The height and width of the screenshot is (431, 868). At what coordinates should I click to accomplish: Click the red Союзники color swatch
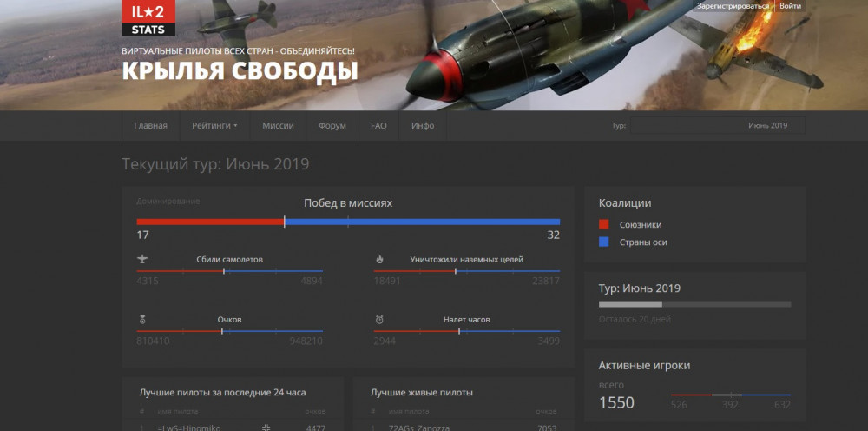604,224
